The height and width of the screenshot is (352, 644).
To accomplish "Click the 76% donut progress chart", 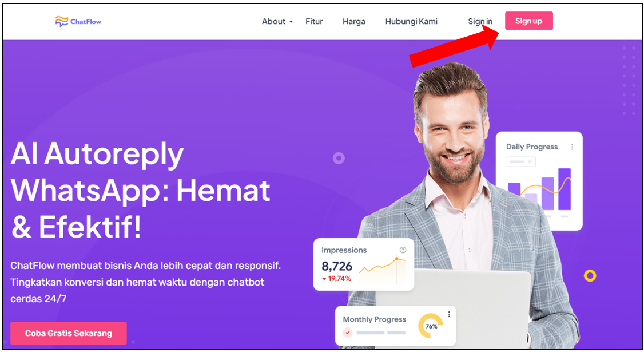I will pyautogui.click(x=431, y=326).
